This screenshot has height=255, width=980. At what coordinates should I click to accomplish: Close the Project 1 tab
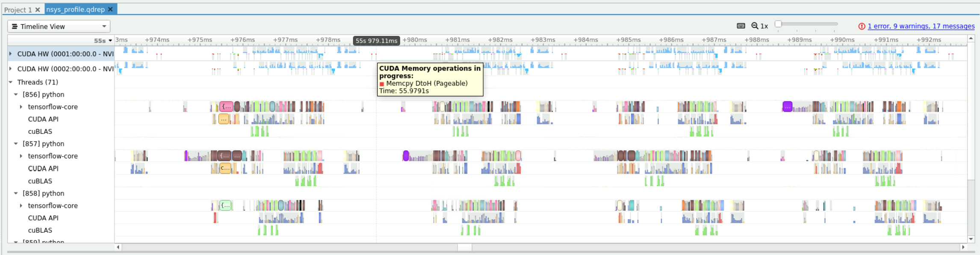38,9
